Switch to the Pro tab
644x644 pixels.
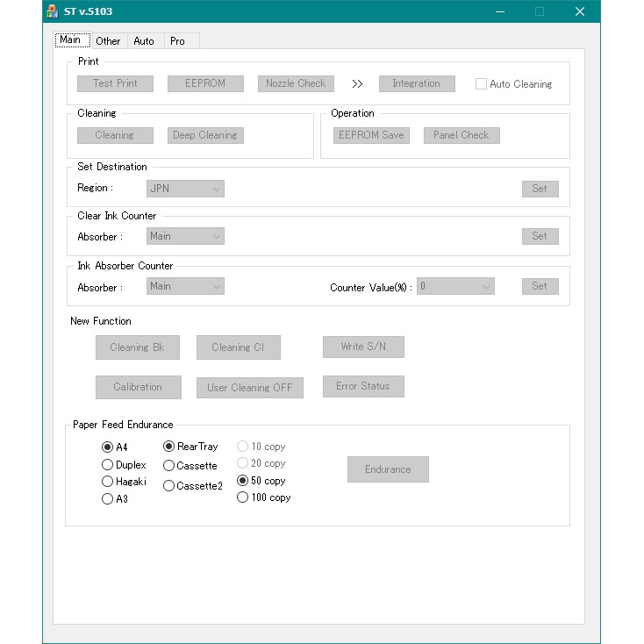pyautogui.click(x=178, y=40)
